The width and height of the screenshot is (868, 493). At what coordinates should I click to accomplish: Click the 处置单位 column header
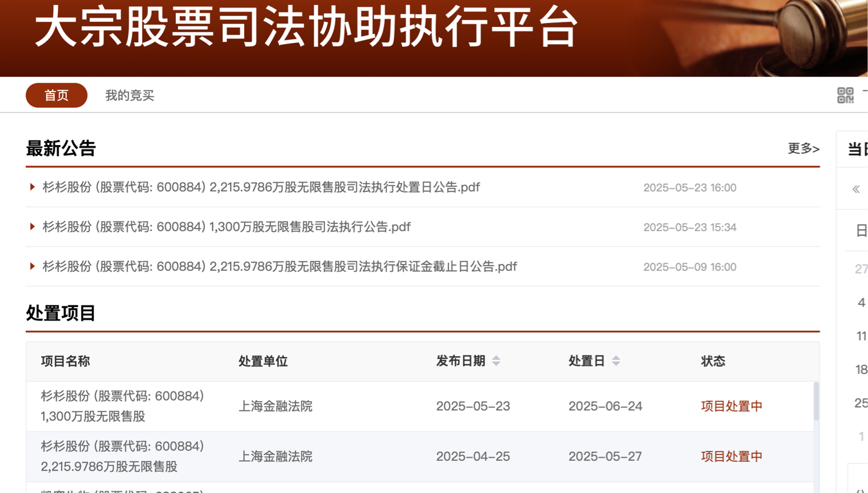(263, 361)
